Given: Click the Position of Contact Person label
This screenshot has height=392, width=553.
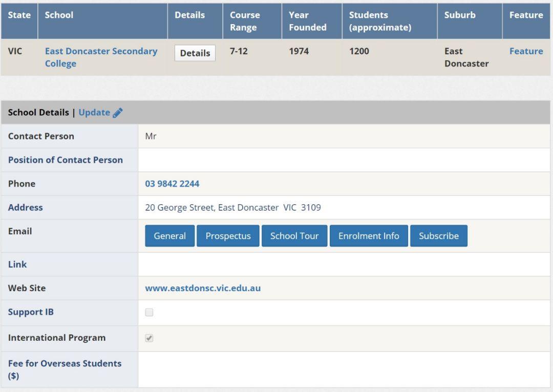Looking at the screenshot, I should click(65, 160).
